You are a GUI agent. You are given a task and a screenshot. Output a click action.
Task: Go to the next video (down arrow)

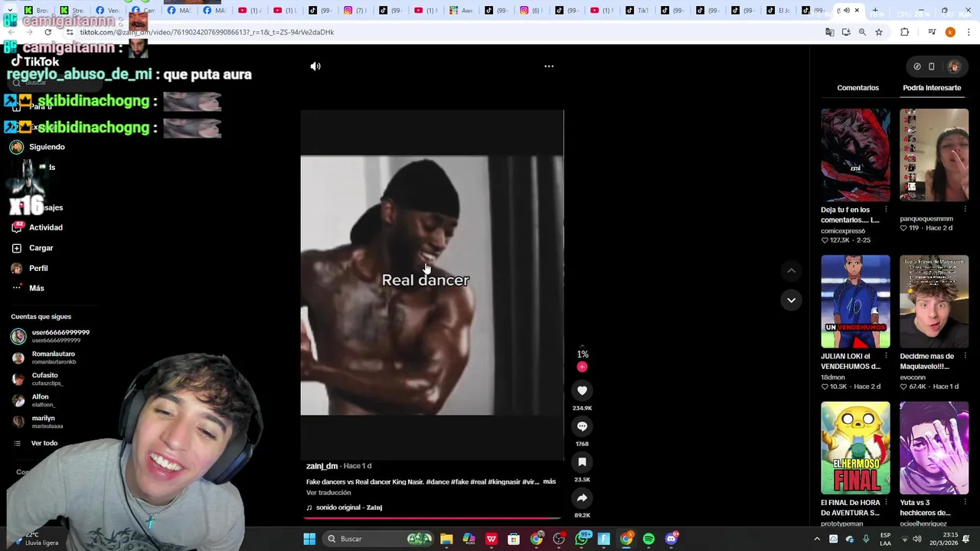(x=791, y=300)
